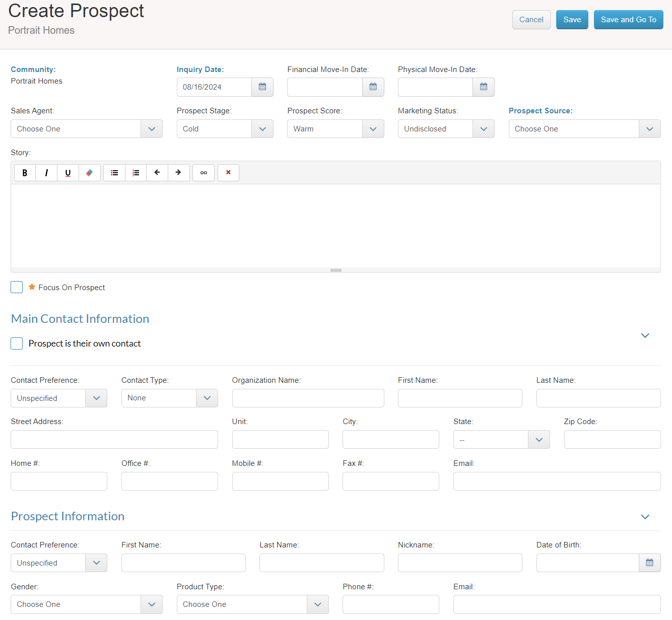Toggle bold formatting in Story editor
The width and height of the screenshot is (672, 620).
pyautogui.click(x=25, y=173)
